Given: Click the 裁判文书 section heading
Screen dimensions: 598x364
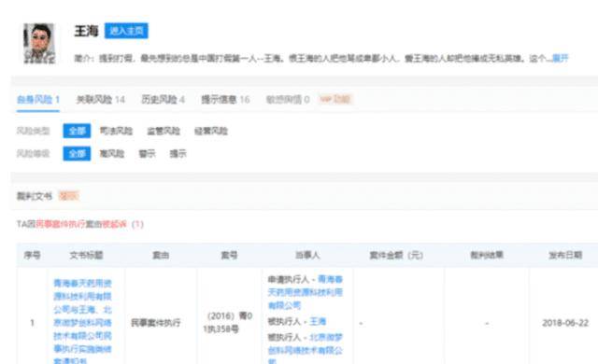Looking at the screenshot, I should coord(35,196).
